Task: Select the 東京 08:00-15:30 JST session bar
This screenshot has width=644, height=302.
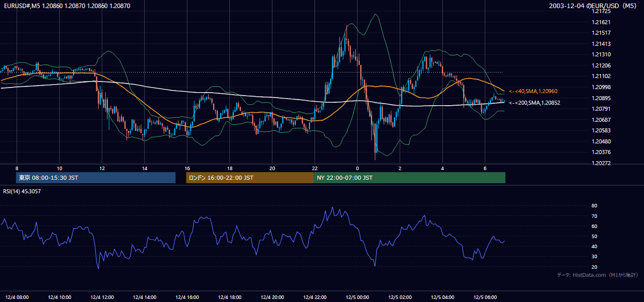Action: pyautogui.click(x=96, y=178)
